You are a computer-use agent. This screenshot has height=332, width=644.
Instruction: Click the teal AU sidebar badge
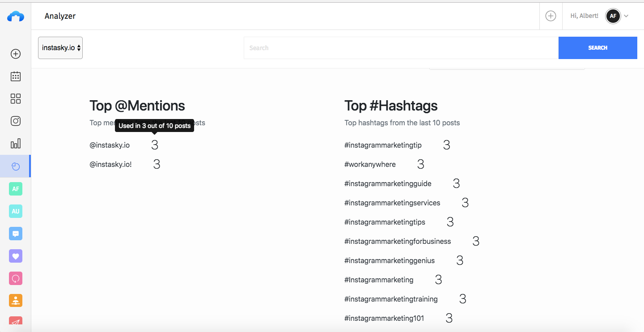[x=16, y=211]
